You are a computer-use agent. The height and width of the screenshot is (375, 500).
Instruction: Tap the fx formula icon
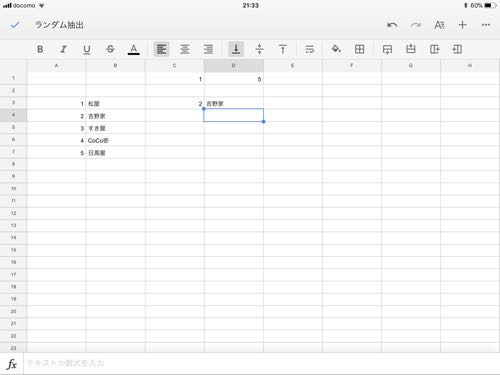tap(12, 364)
